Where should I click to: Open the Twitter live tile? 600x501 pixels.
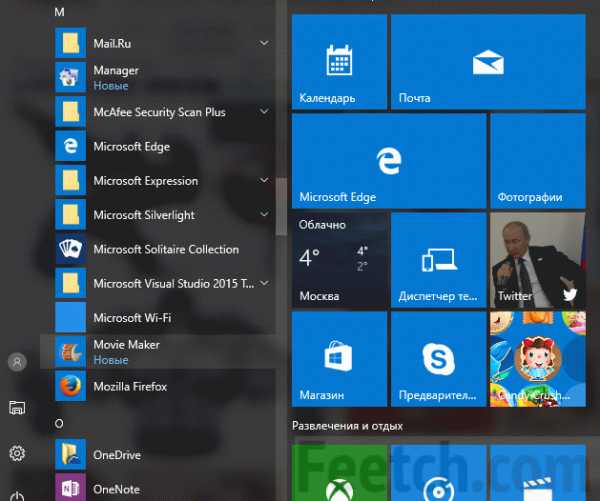coord(538,260)
